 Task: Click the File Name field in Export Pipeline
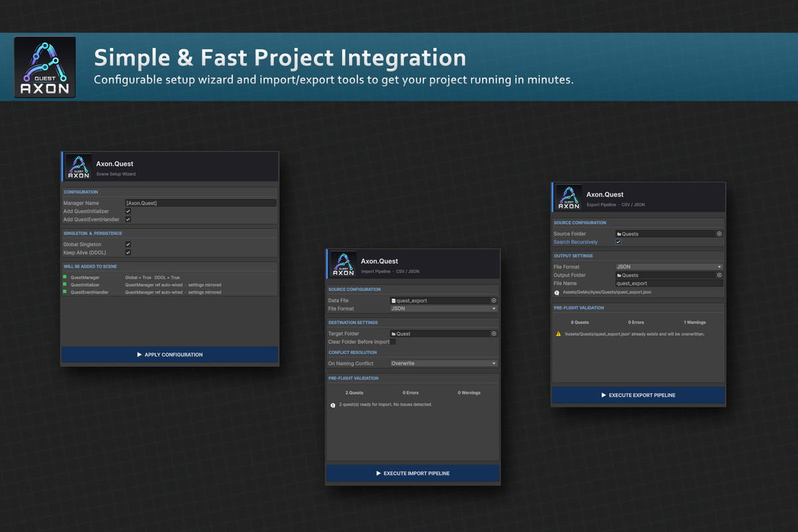pos(669,283)
